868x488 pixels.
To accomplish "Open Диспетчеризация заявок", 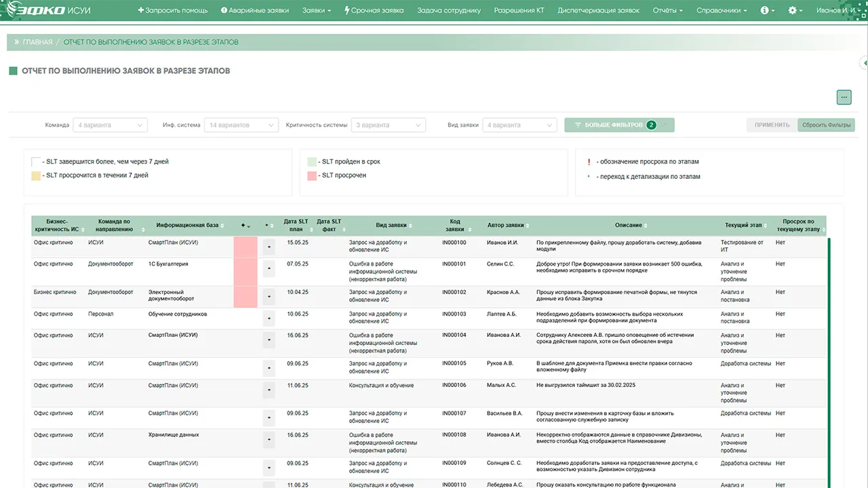I will click(x=598, y=10).
